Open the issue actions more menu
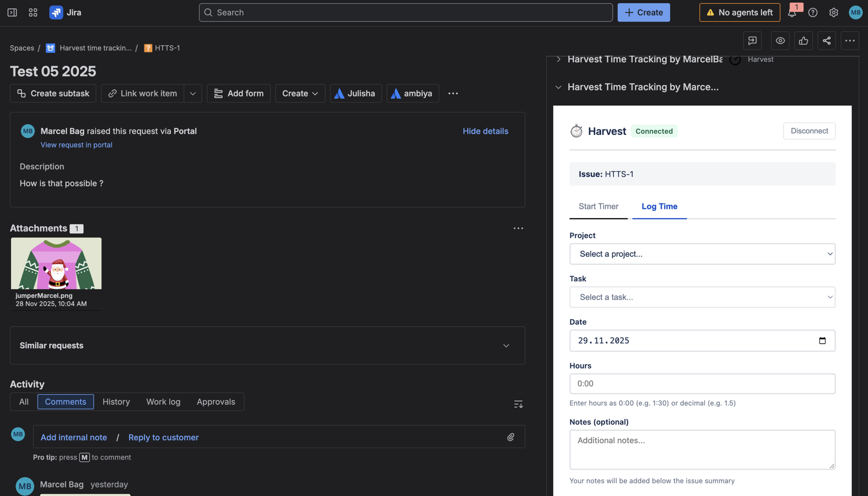Screen dimensions: 868x496 point(850,41)
